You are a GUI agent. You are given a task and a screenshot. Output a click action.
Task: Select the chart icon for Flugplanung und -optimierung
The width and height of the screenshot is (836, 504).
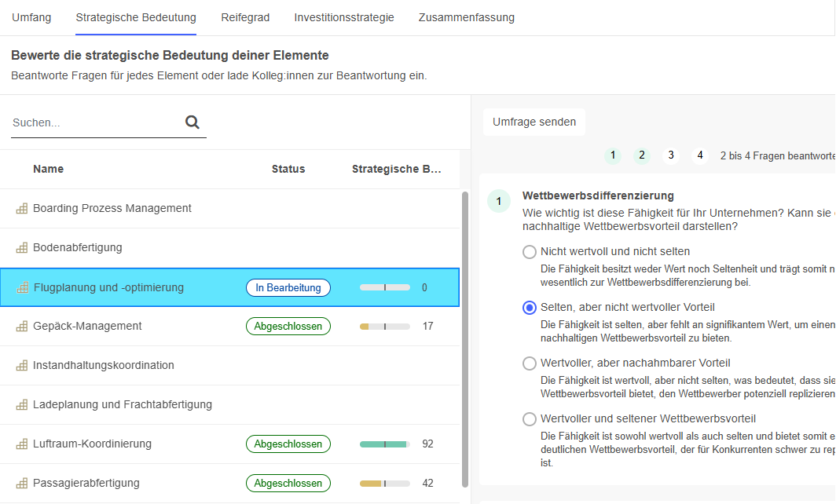coord(20,287)
